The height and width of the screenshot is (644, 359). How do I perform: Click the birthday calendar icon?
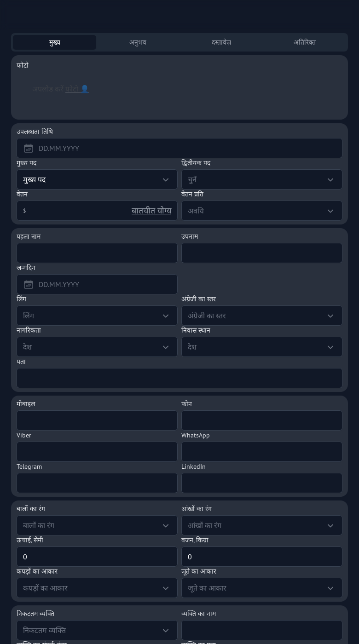click(x=29, y=285)
